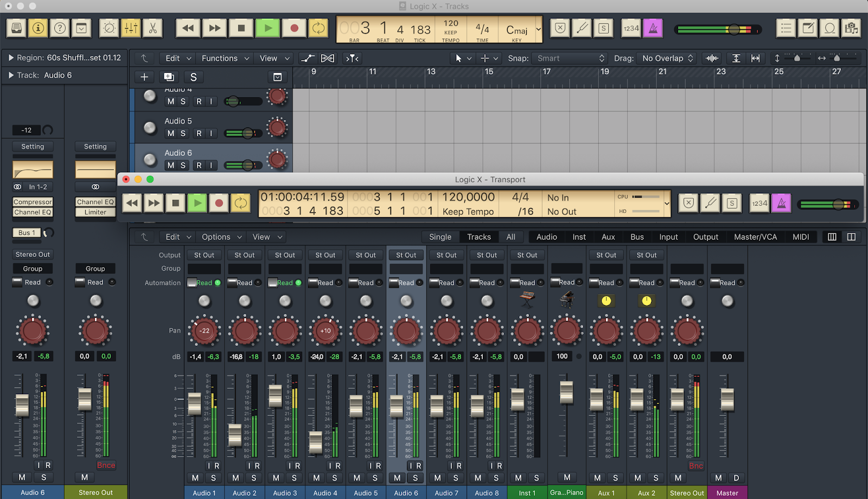Click the Compressor plugin slot
The height and width of the screenshot is (499, 868).
[33, 202]
